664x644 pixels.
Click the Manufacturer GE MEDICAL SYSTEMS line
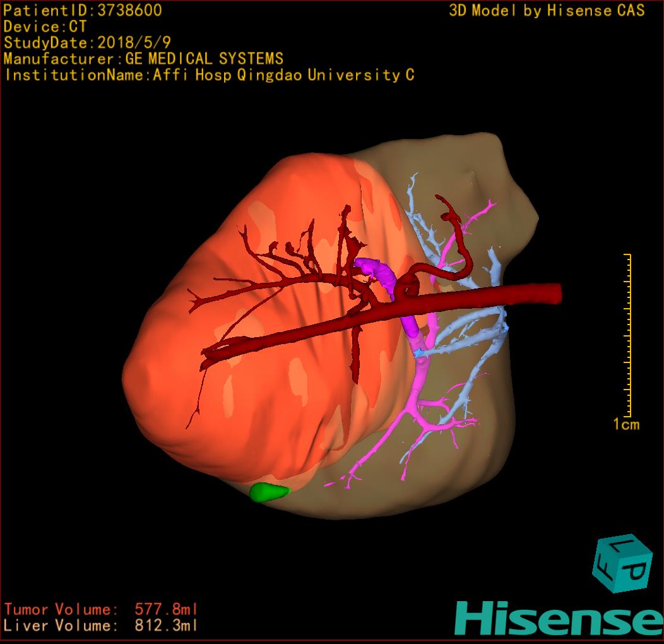(x=143, y=59)
